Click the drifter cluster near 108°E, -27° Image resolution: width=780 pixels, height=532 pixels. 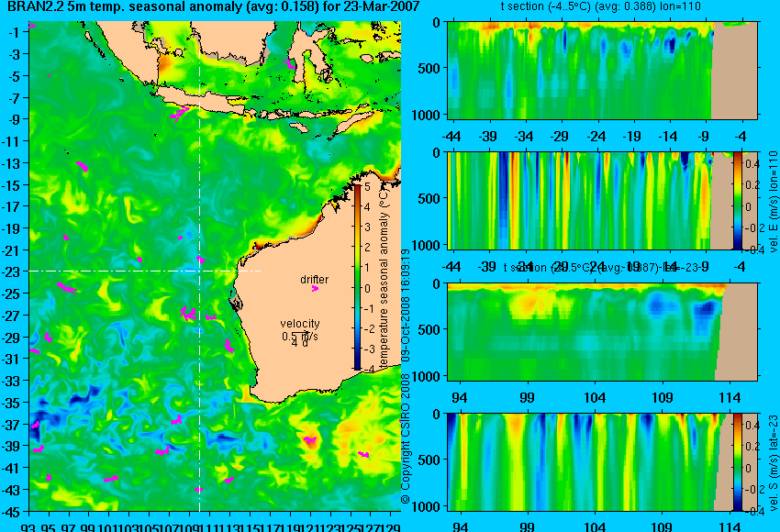188,315
